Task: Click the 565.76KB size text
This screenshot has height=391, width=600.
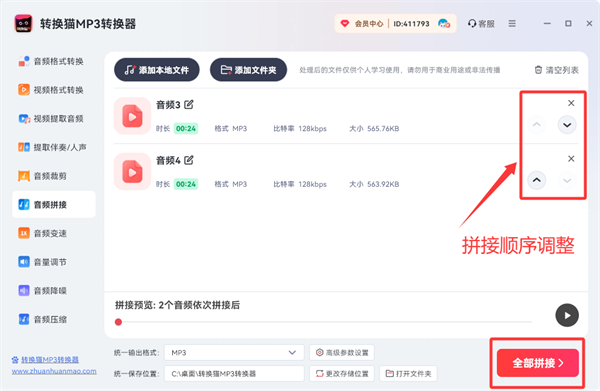Action: [383, 129]
